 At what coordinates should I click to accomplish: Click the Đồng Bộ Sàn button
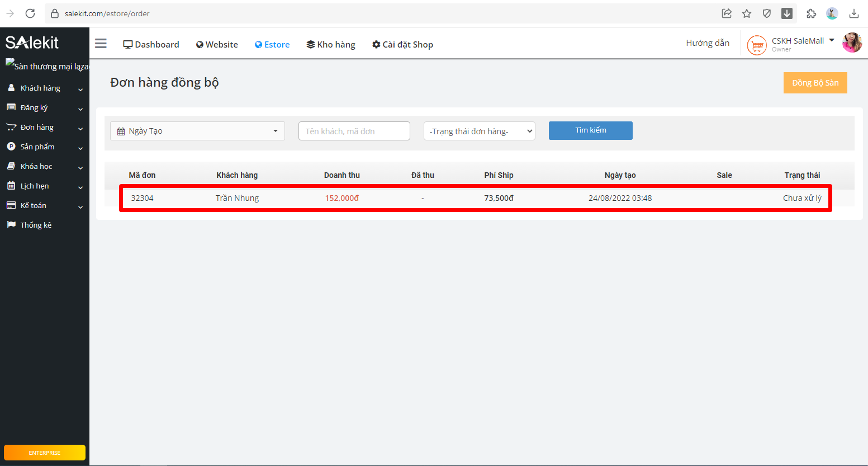pos(815,83)
